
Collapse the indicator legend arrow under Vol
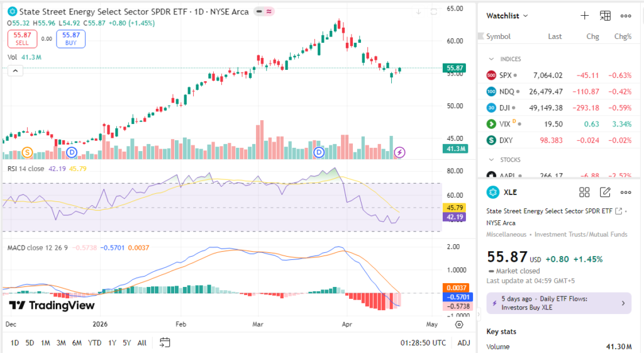(14, 71)
